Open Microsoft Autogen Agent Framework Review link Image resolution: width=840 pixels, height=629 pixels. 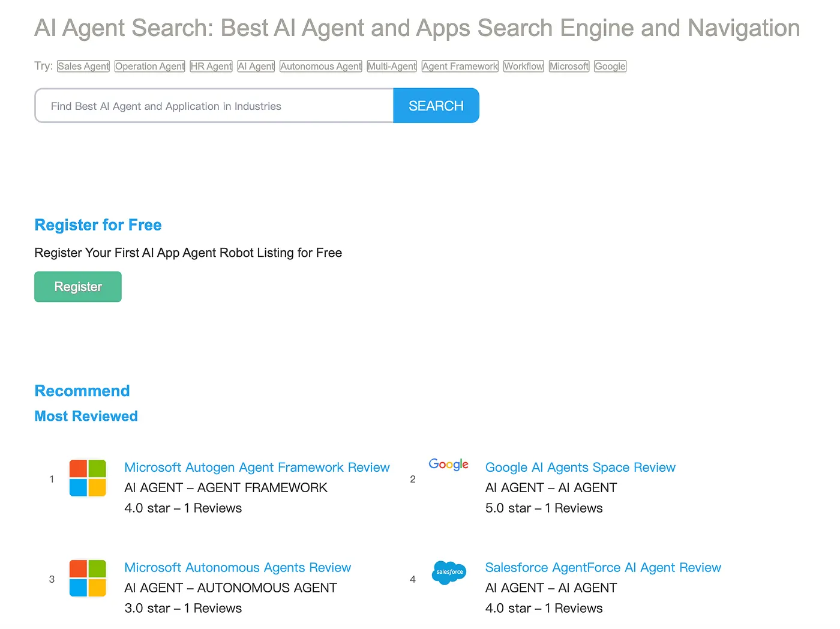257,468
